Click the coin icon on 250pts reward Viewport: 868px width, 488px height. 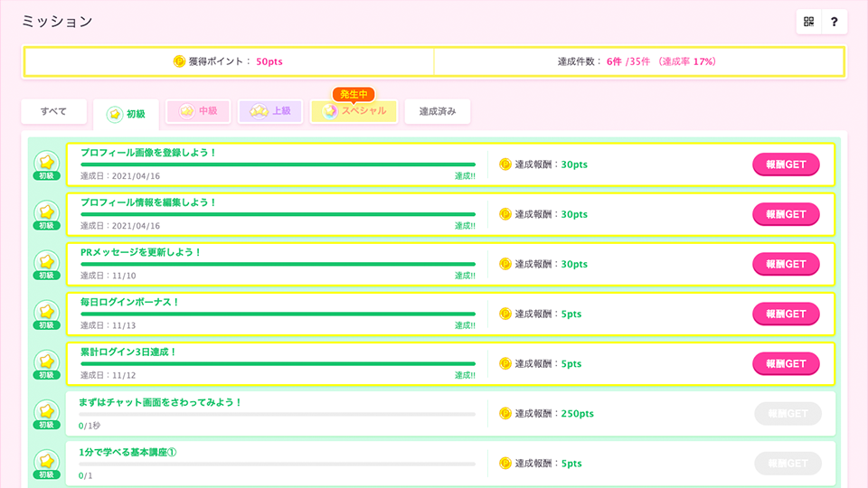click(x=505, y=413)
